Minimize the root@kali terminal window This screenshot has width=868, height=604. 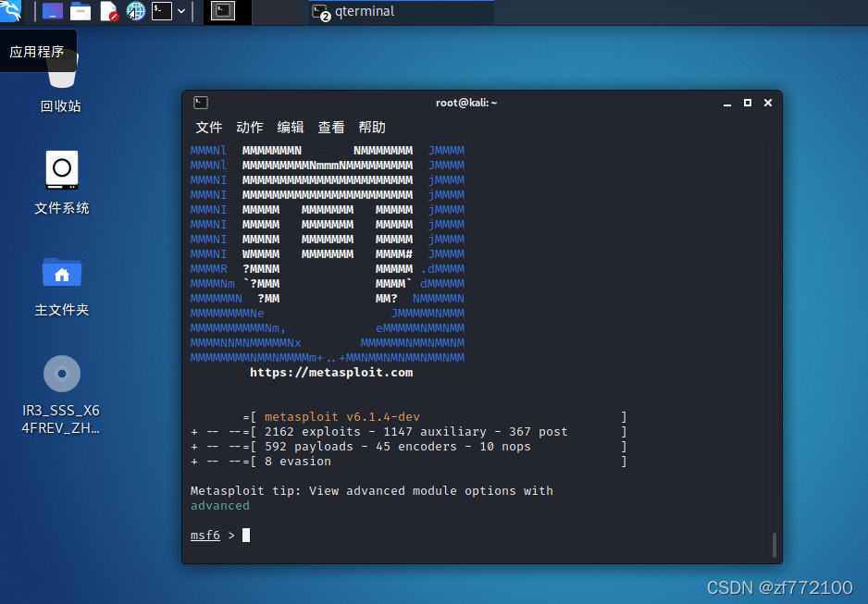pos(727,104)
